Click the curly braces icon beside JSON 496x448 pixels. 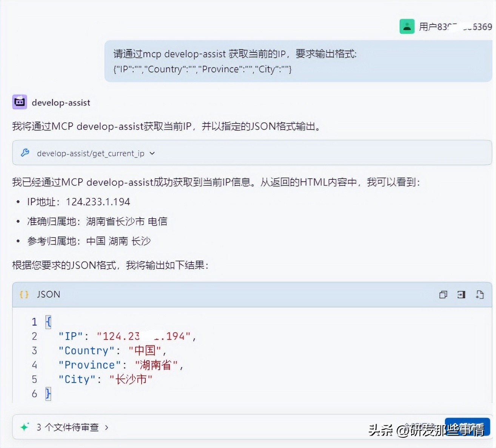(24, 295)
